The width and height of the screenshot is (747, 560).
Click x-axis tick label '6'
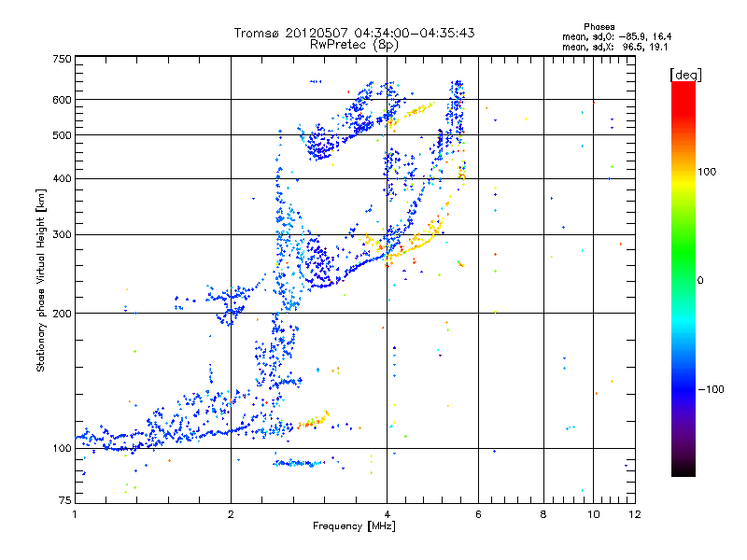(x=478, y=514)
